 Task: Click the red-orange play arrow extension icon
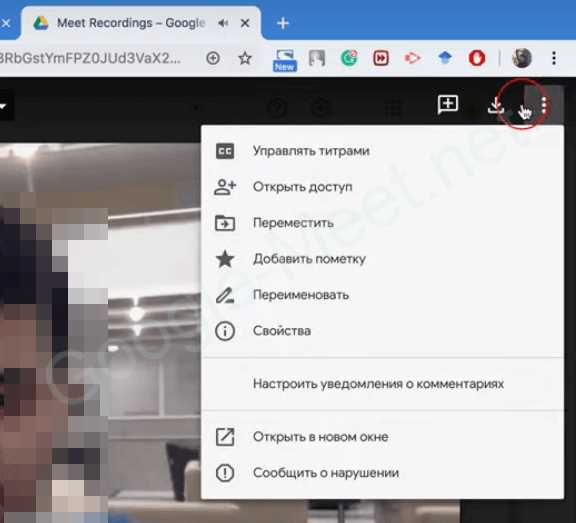[413, 58]
